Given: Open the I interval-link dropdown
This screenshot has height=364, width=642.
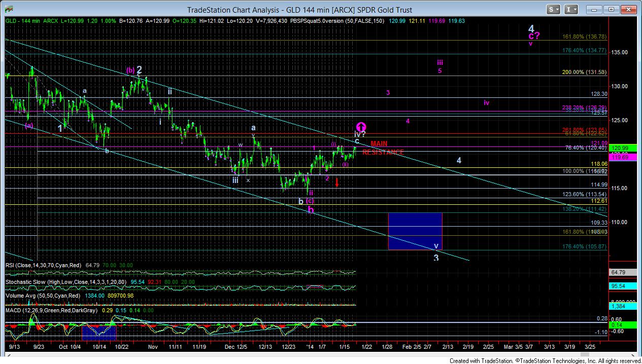Looking at the screenshot, I should 570,9.
